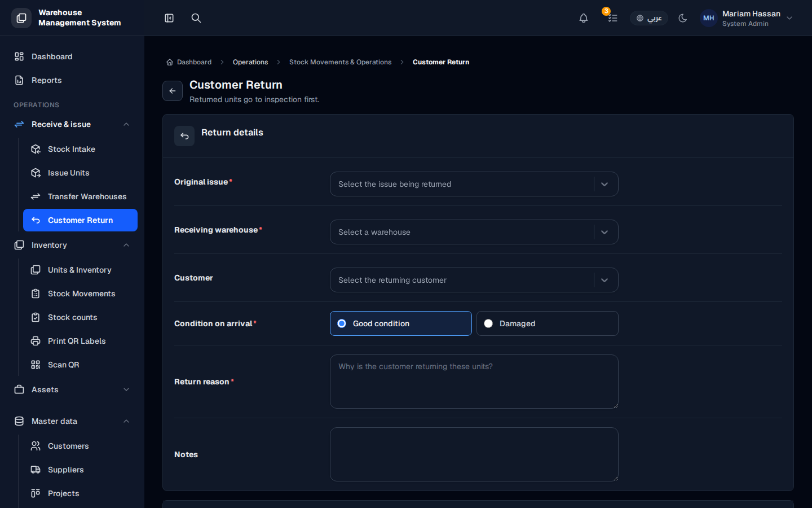Viewport: 812px width, 508px height.
Task: Switch to dark mode moon icon
Action: 683,18
